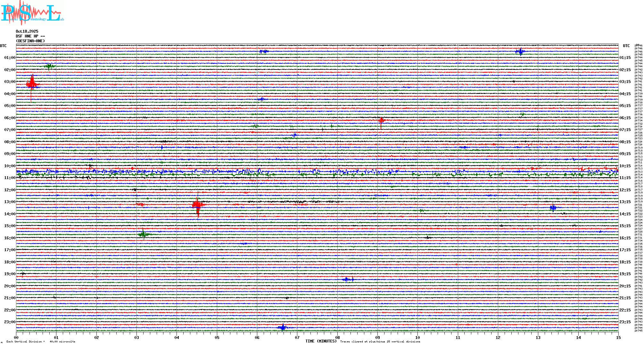Click the red seismic burst near 13:00

point(197,204)
